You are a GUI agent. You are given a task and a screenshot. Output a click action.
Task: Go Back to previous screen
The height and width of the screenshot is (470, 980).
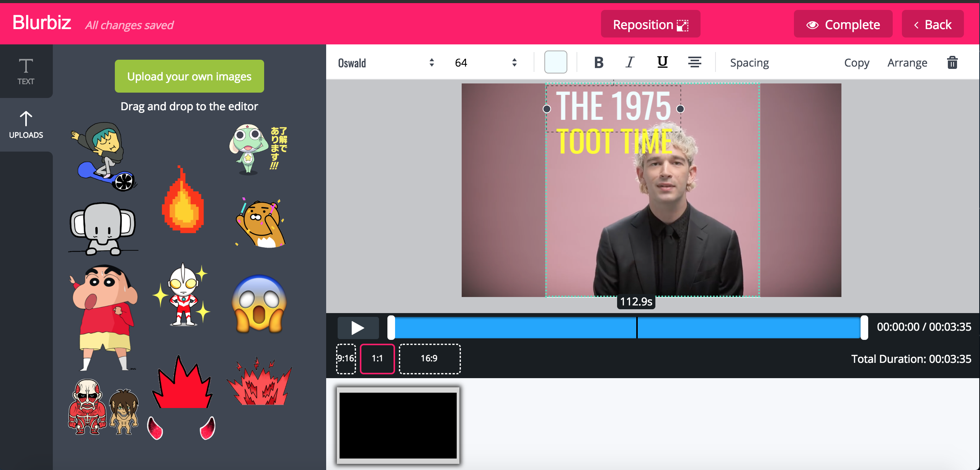[x=933, y=24]
